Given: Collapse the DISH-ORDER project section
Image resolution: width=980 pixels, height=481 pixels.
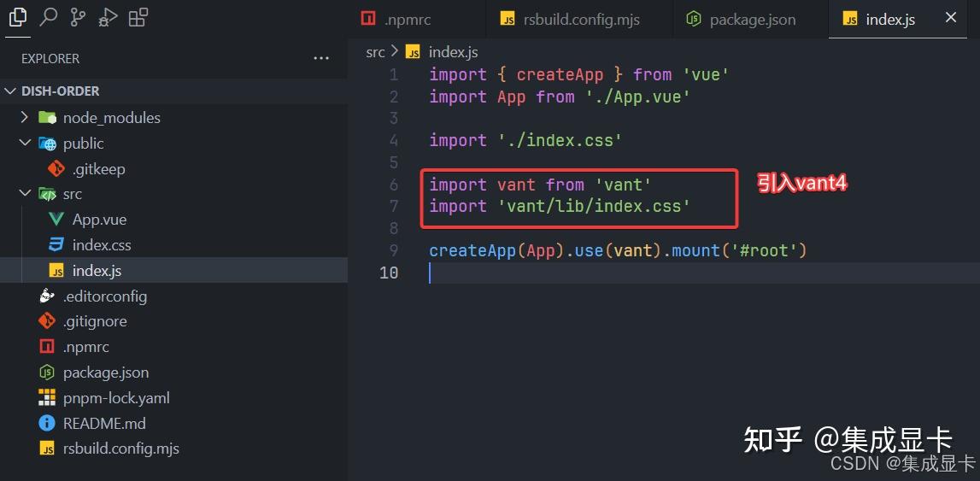Looking at the screenshot, I should pos(10,91).
